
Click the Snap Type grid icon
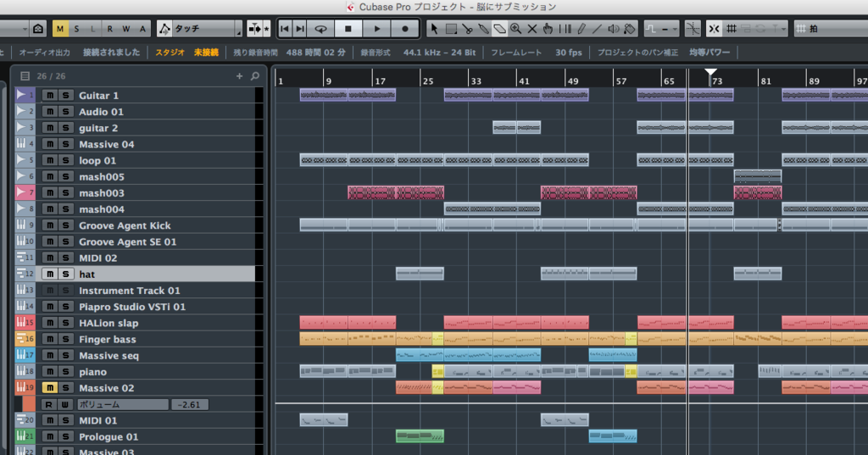coord(732,29)
